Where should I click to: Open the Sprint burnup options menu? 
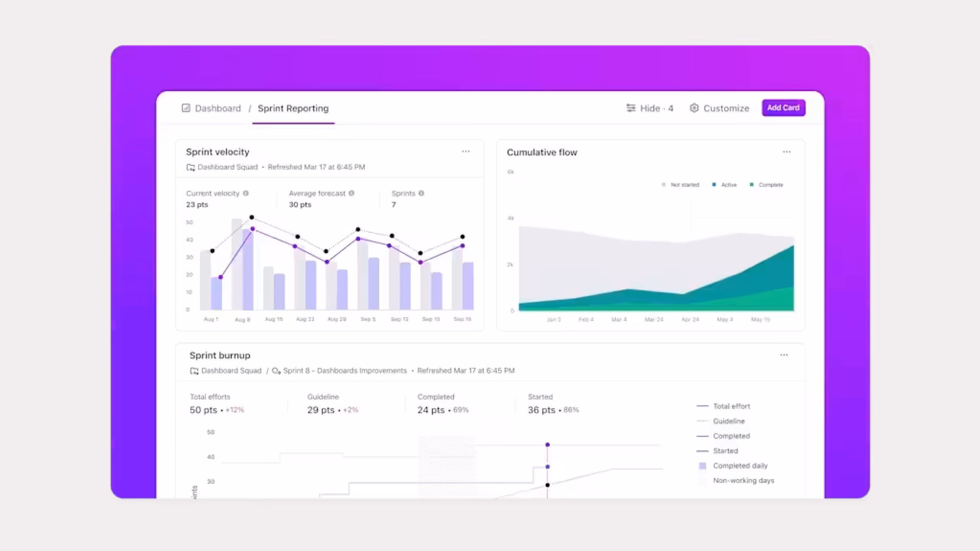tap(784, 355)
